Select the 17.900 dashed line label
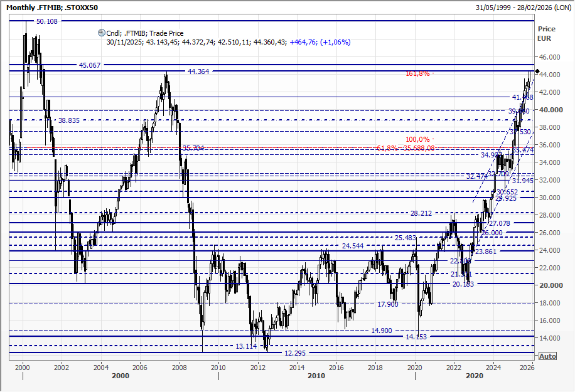575x392 pixels. point(388,304)
